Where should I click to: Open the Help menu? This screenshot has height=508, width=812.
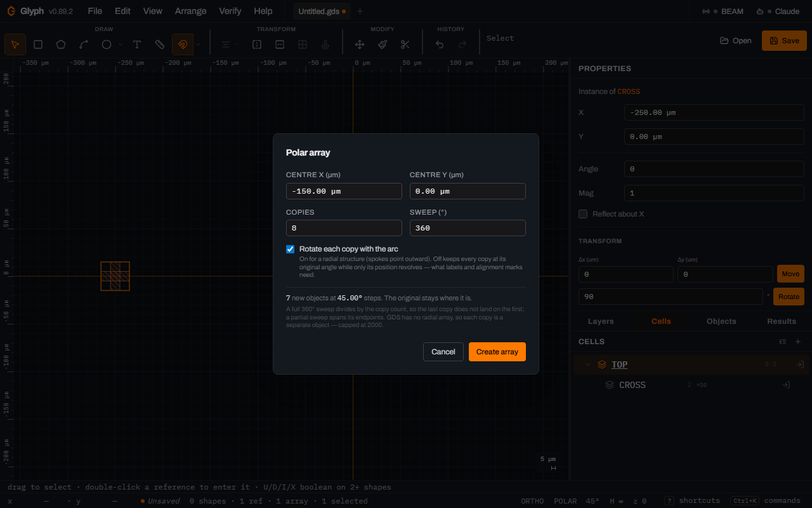pyautogui.click(x=263, y=11)
